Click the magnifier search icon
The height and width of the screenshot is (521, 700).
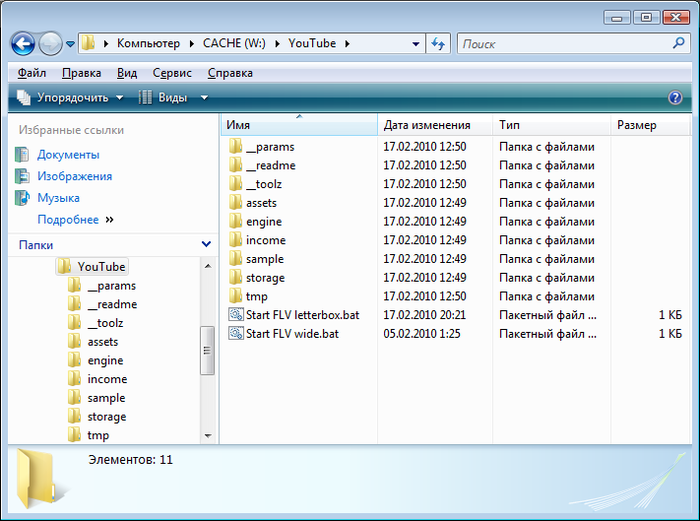tap(679, 43)
